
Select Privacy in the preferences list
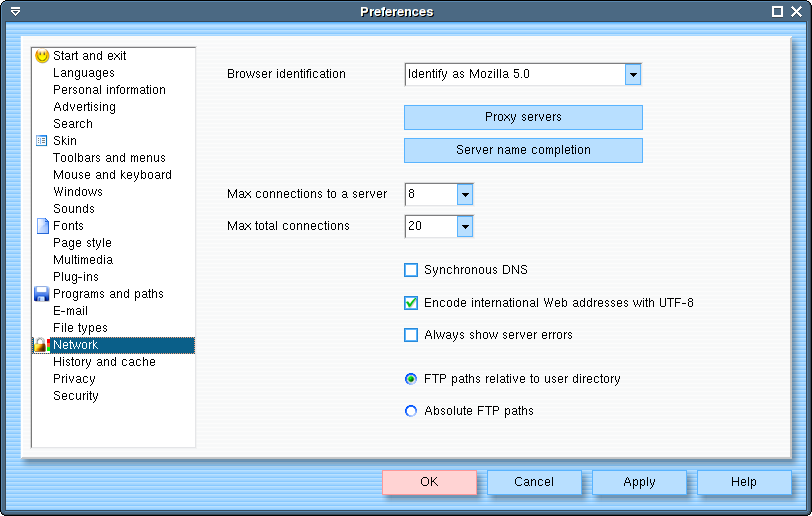(74, 379)
